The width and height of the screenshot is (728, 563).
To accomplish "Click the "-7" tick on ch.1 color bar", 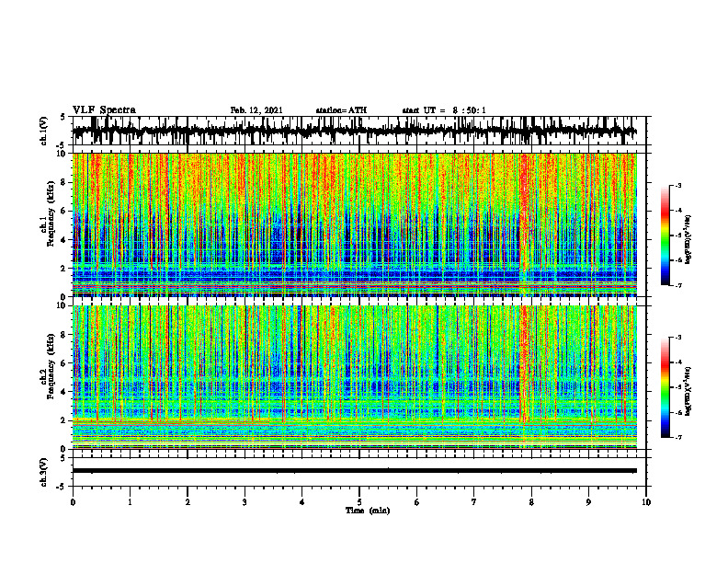I will (677, 285).
